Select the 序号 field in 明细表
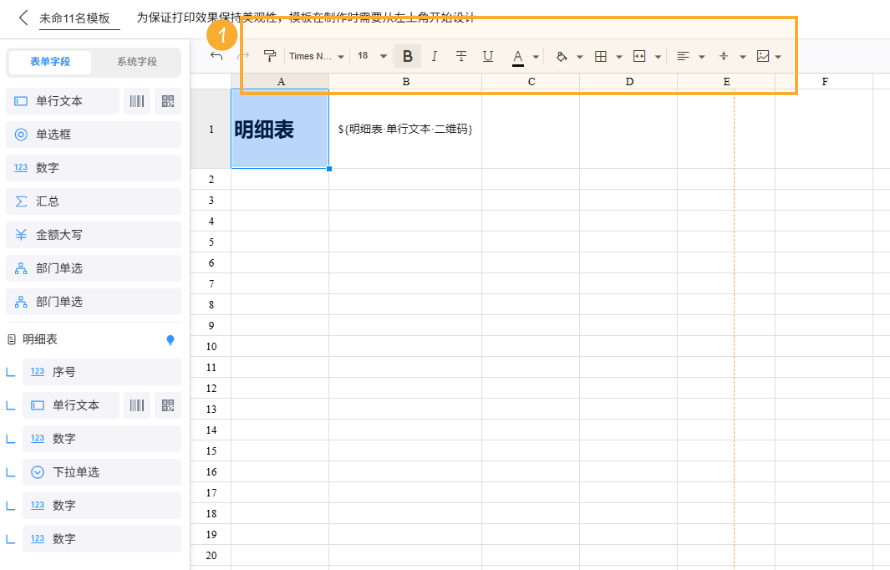 click(x=102, y=372)
